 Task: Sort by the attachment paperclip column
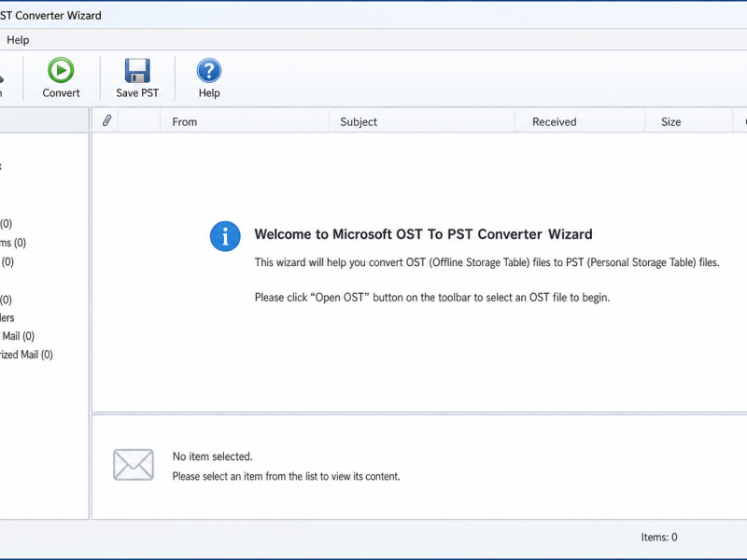106,121
